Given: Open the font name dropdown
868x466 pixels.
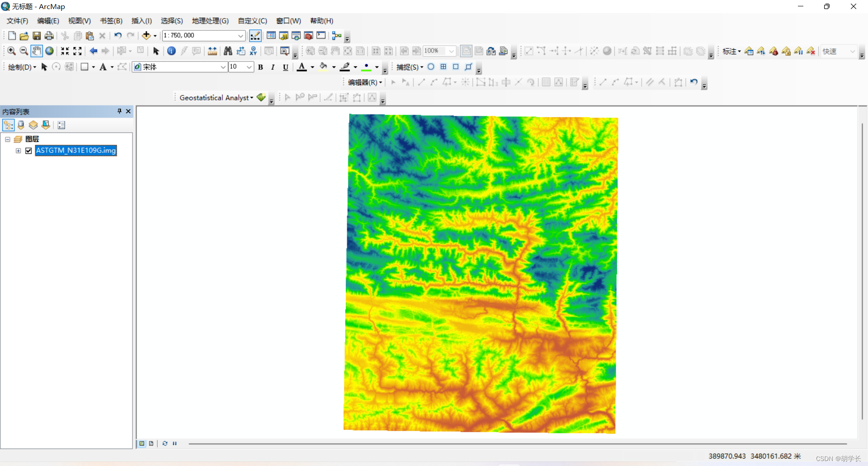Looking at the screenshot, I should [223, 67].
